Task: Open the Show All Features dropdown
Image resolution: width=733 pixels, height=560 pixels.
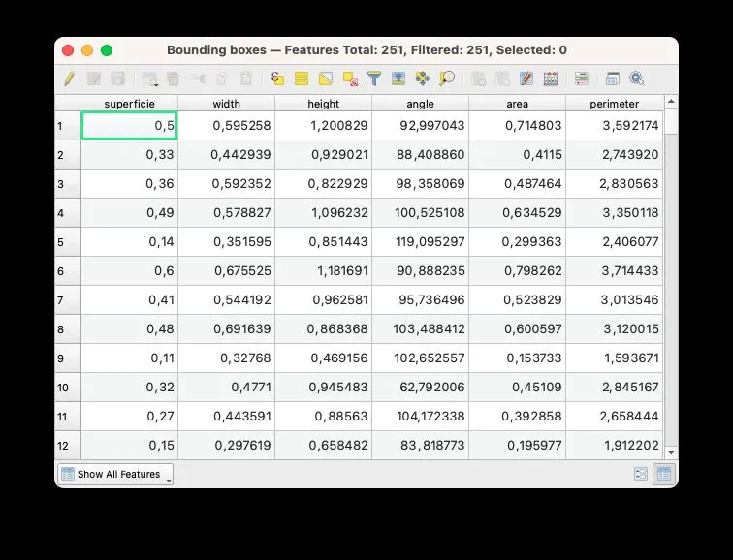Action: click(115, 474)
